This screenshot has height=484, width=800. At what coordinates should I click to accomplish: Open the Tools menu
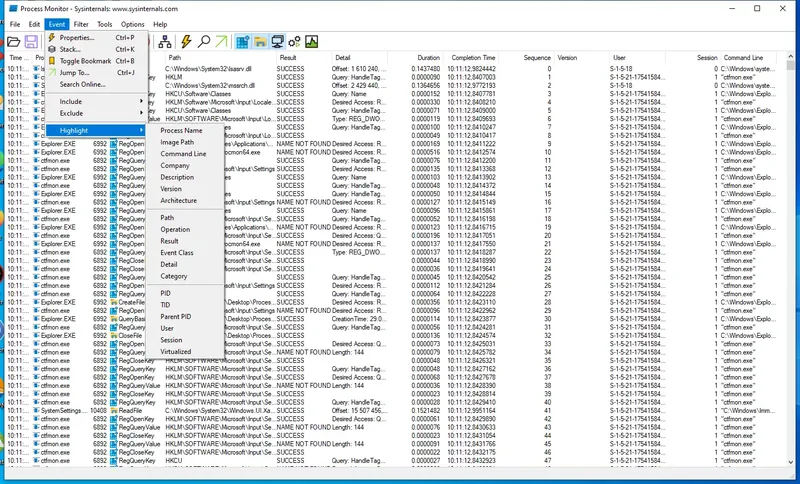[105, 24]
